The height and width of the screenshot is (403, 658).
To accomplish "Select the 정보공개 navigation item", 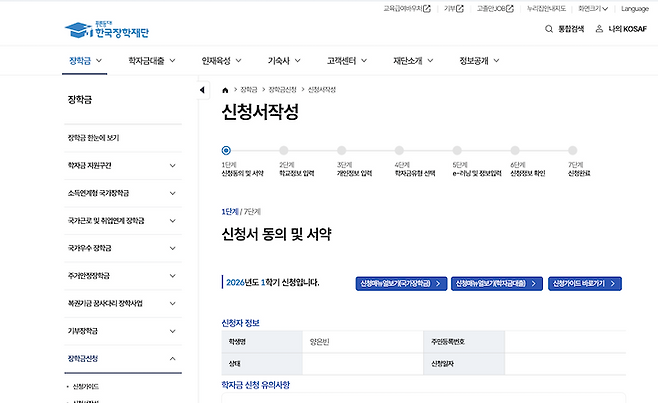I will [x=474, y=60].
